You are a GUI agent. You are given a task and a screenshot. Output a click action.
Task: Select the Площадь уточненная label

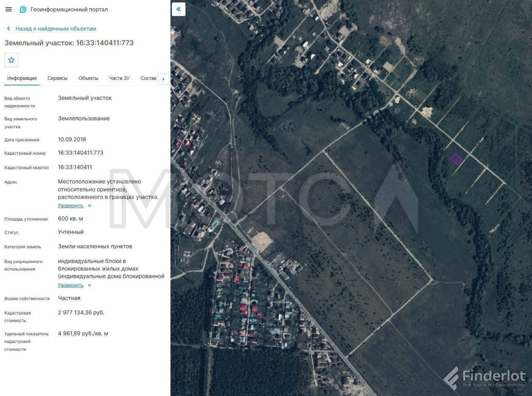[x=26, y=219]
